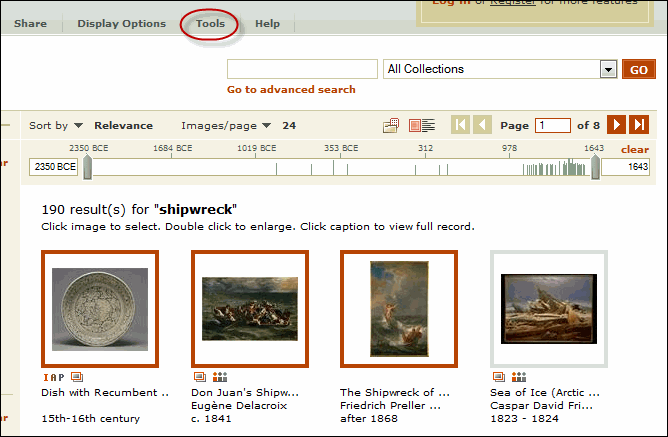Open the Help menu
Screen dimensions: 668x437
click(267, 23)
